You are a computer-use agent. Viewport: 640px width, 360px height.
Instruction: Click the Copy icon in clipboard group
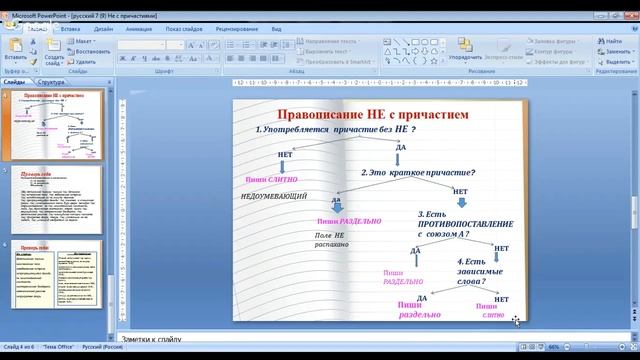coord(33,52)
